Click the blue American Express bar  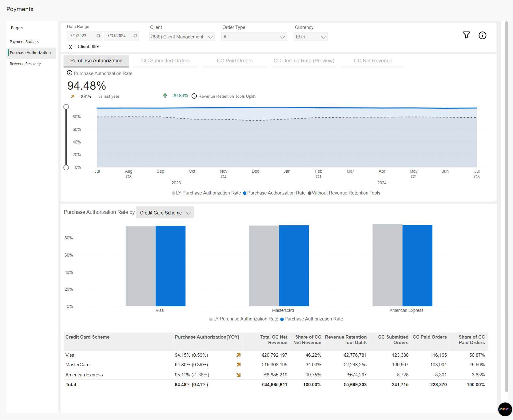[x=417, y=266]
